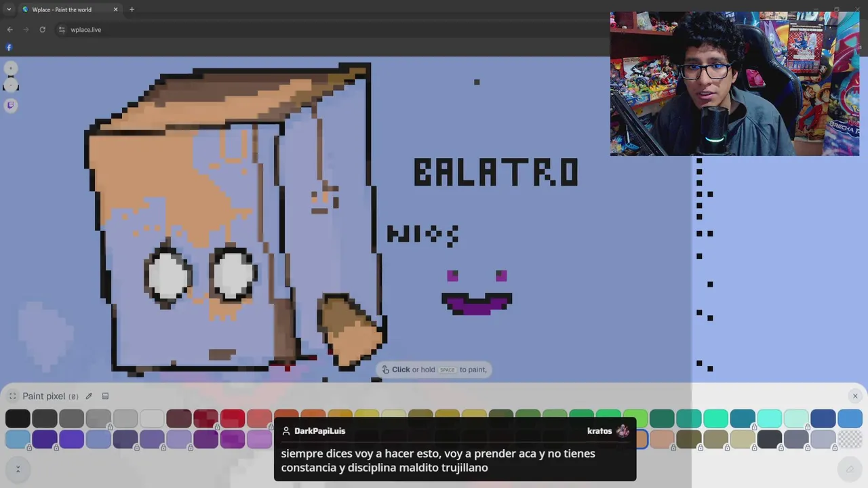Close the Wplace browser tab
Viewport: 868px width, 488px height.
point(115,9)
